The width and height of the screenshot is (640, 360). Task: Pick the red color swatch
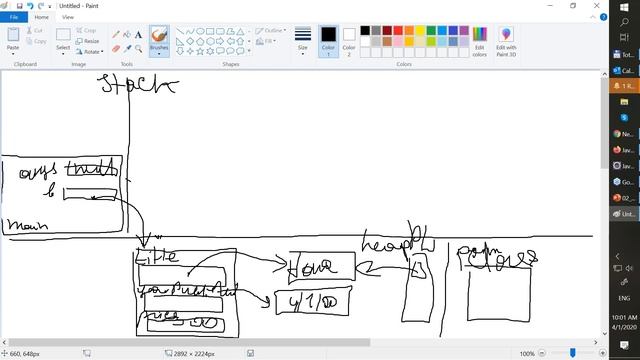tap(398, 30)
